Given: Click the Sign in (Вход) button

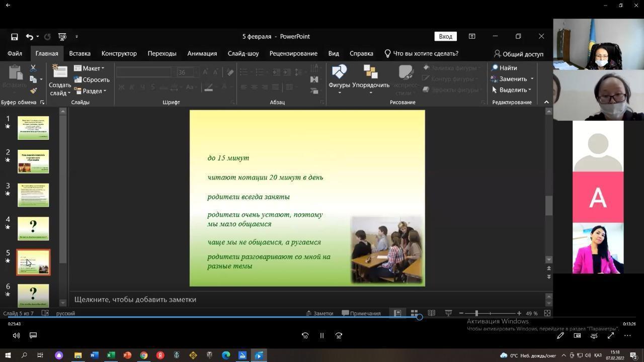Looking at the screenshot, I should tap(445, 36).
